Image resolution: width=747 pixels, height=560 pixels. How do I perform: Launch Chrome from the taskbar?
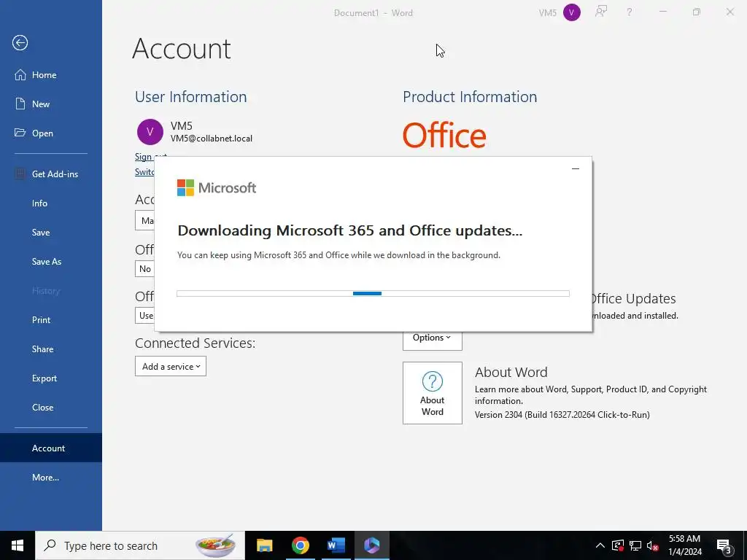[x=300, y=545]
